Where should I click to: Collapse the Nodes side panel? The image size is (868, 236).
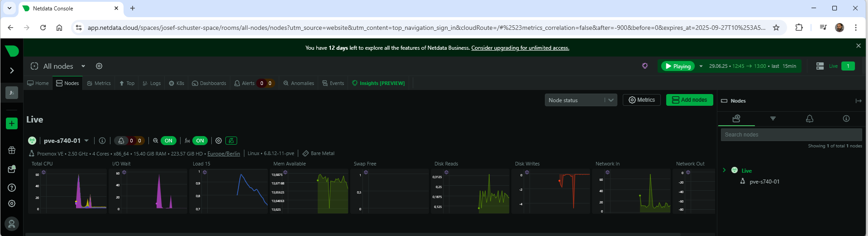pos(858,101)
